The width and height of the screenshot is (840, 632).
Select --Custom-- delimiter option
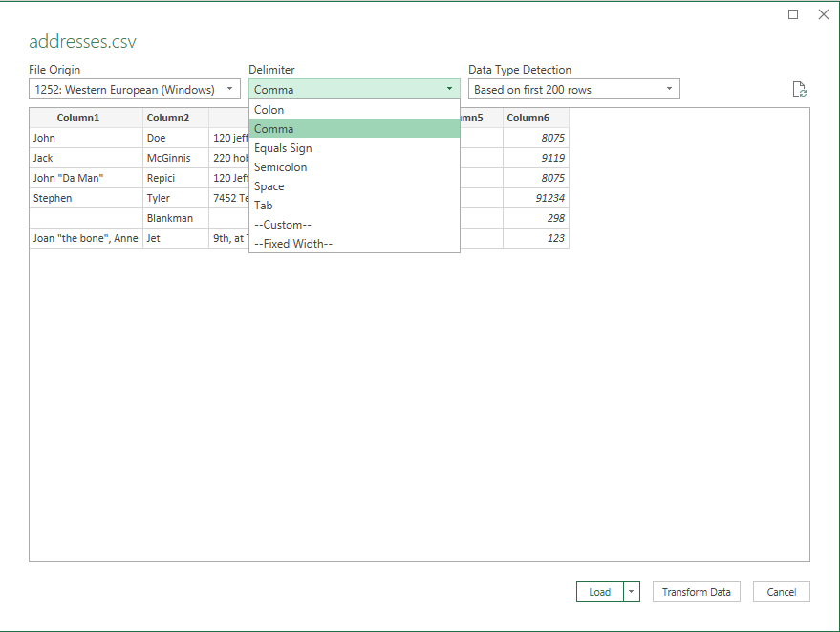coord(355,225)
